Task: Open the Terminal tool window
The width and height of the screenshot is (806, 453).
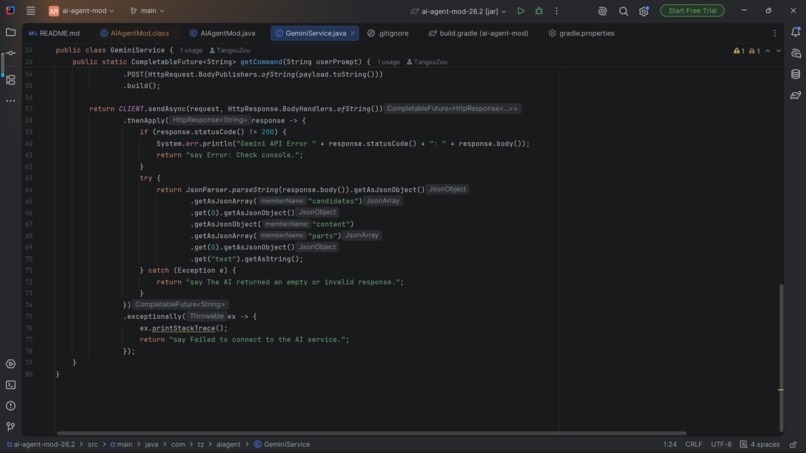Action: [10, 385]
